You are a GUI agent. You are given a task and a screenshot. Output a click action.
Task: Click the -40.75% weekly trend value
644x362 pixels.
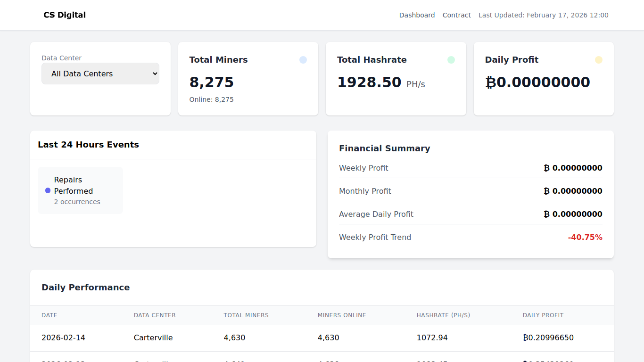[585, 237]
